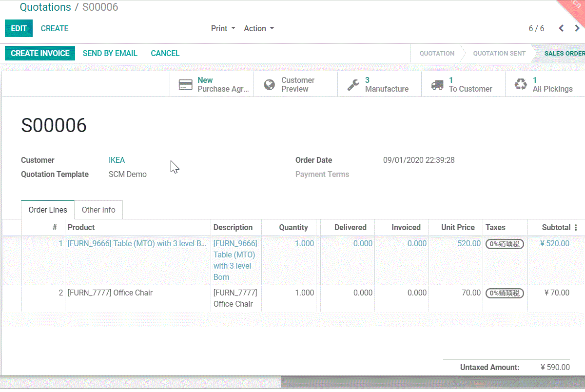Click the tax tag on Office Chair row
Image resolution: width=585 pixels, height=392 pixels.
[505, 293]
